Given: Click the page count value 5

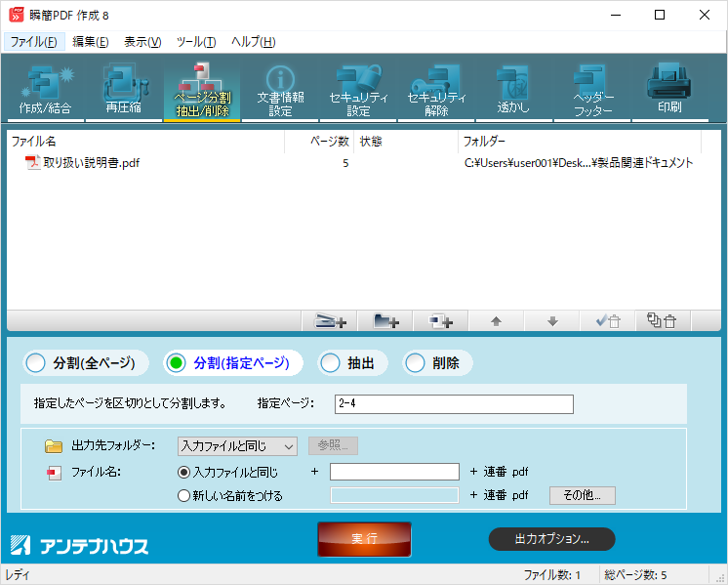Looking at the screenshot, I should [345, 163].
